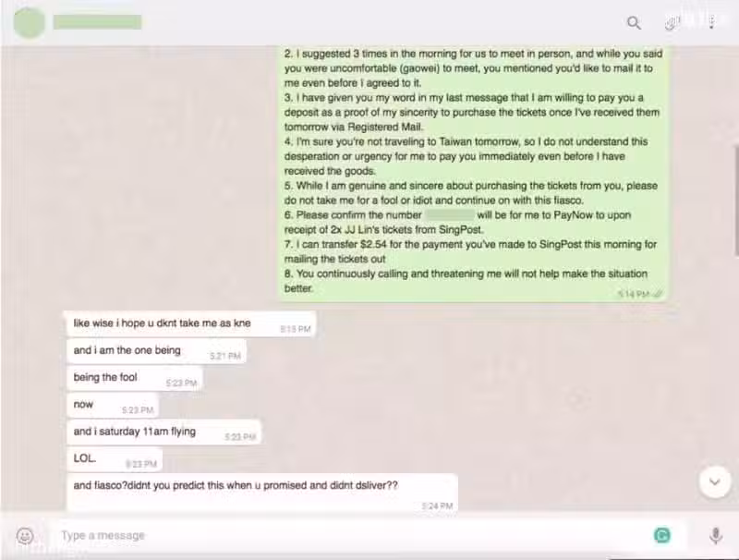
Task: Click the green Grammarly icon in message box
Action: coord(662,535)
